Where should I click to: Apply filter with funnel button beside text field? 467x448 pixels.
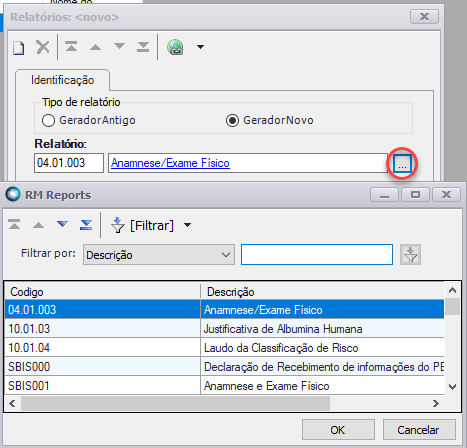click(410, 255)
